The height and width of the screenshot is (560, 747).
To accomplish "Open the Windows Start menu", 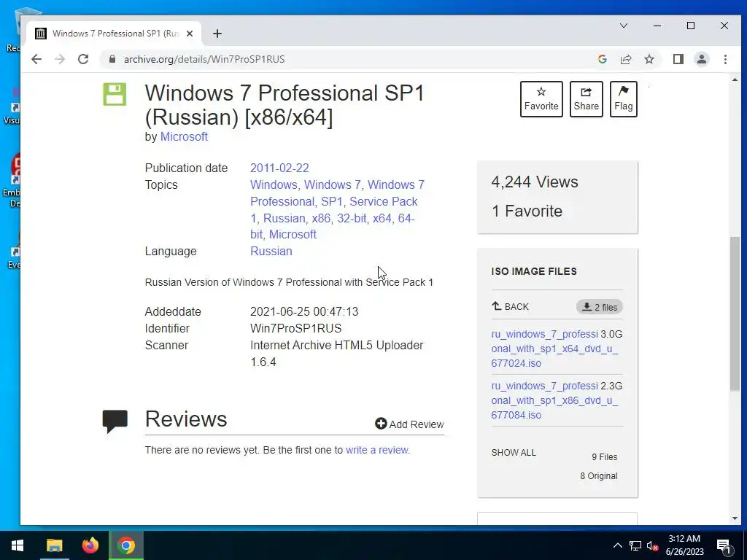I will [x=18, y=545].
